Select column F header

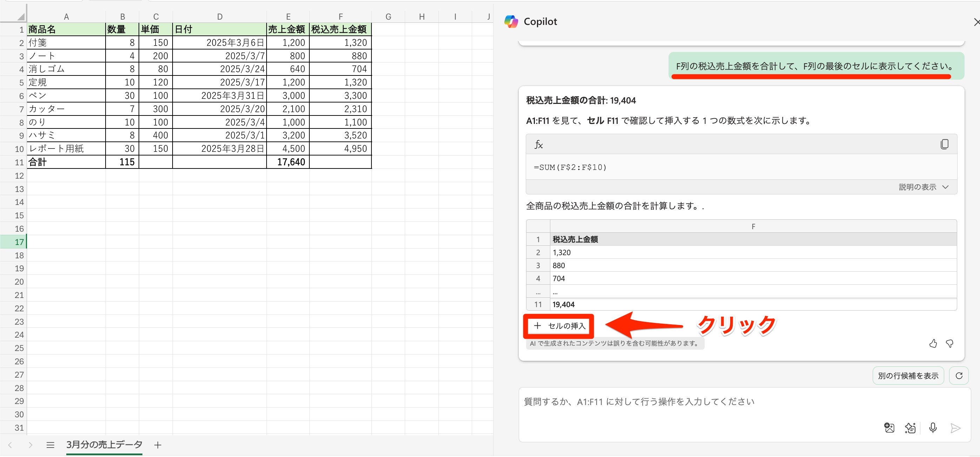(340, 17)
